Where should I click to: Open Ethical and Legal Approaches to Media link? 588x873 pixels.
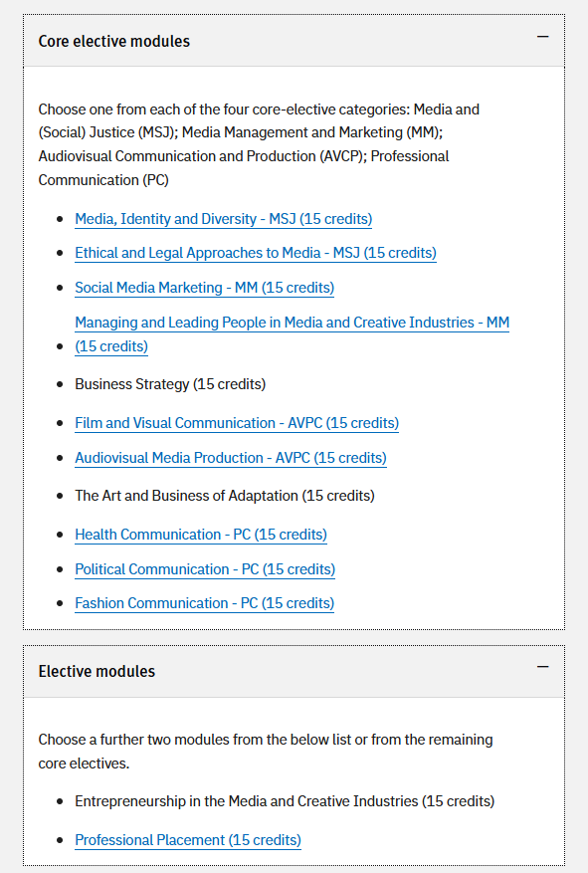(256, 253)
